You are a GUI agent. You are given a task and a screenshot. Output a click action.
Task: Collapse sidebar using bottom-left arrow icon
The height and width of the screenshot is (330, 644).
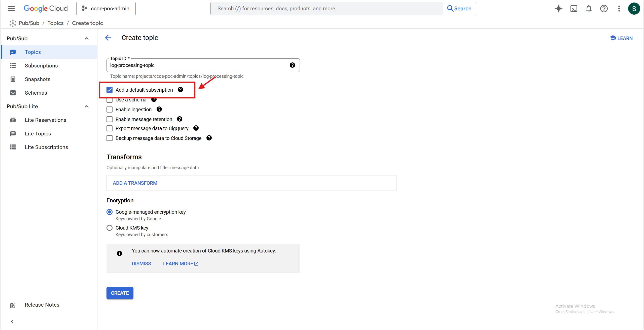pos(13,321)
